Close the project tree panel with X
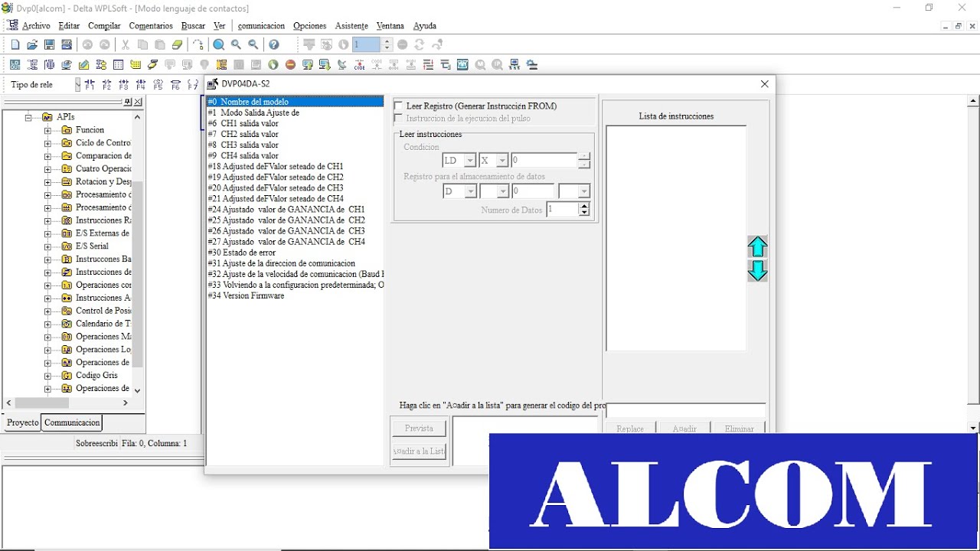 (138, 102)
